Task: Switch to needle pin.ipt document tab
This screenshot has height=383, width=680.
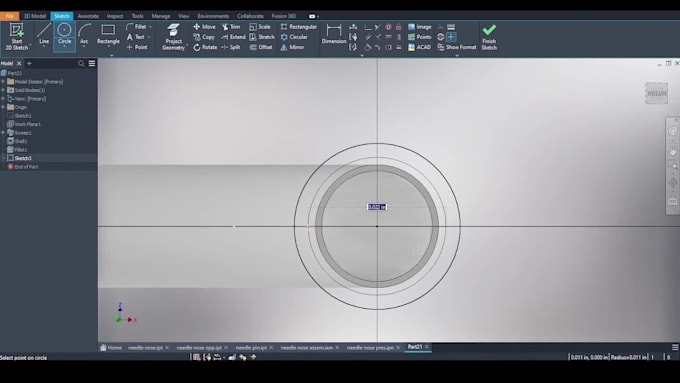Action: [x=251, y=347]
